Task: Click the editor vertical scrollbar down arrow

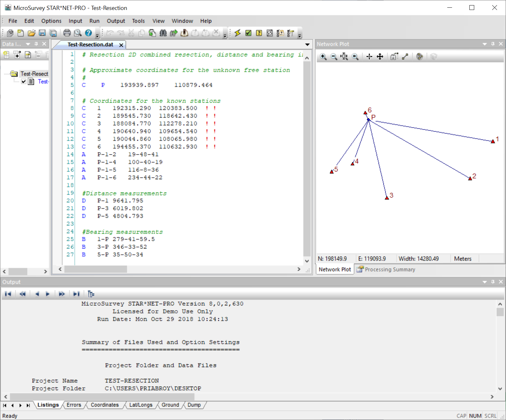Action: [307, 261]
